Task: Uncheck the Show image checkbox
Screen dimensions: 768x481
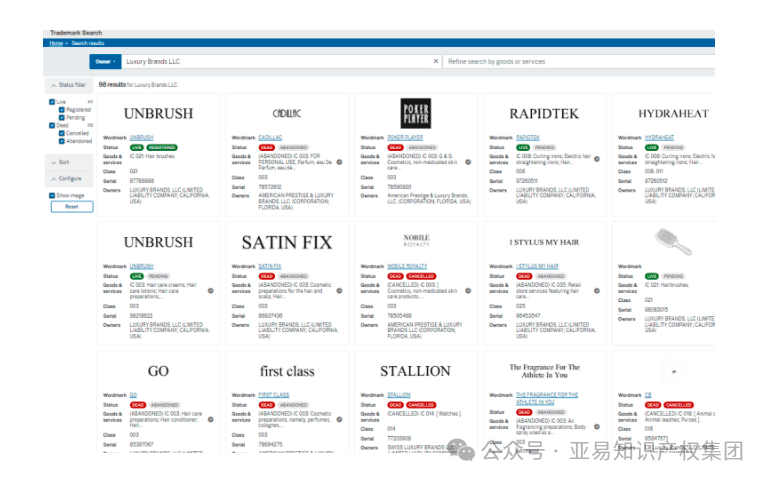Action: (52, 195)
